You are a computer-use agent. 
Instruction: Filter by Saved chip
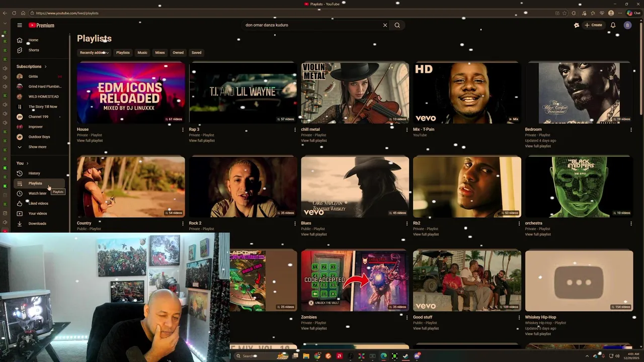(196, 53)
